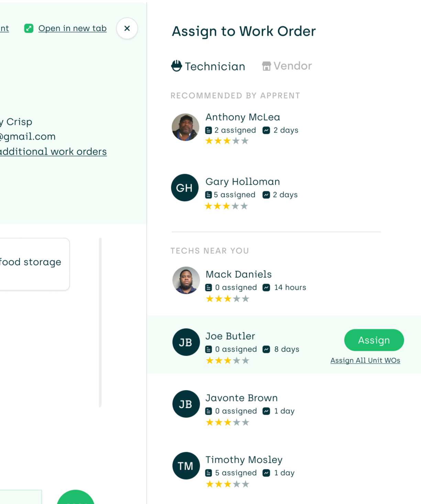Click Anthony McLea's profile photo
This screenshot has width=421, height=504.
[186, 127]
